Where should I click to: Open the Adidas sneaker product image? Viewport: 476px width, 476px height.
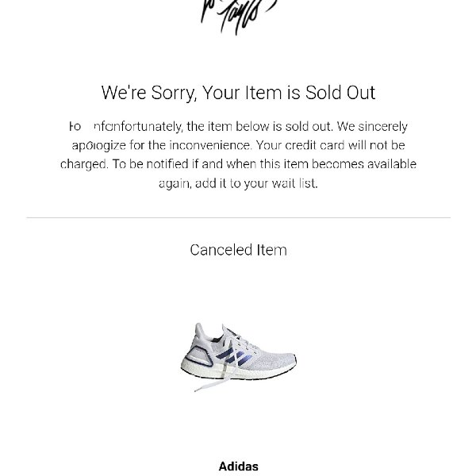pyautogui.click(x=239, y=357)
